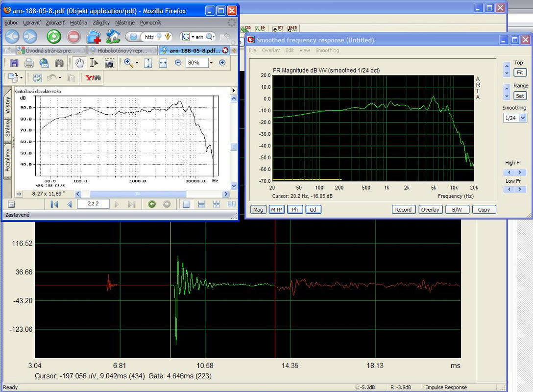The height and width of the screenshot is (392, 533).
Task: Select the Hand tool in PDF toolbar
Action: pyautogui.click(x=79, y=63)
